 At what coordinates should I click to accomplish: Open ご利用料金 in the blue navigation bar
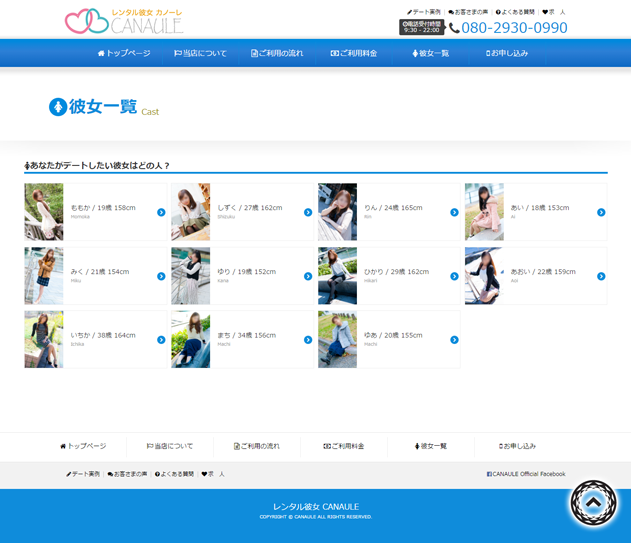354,53
